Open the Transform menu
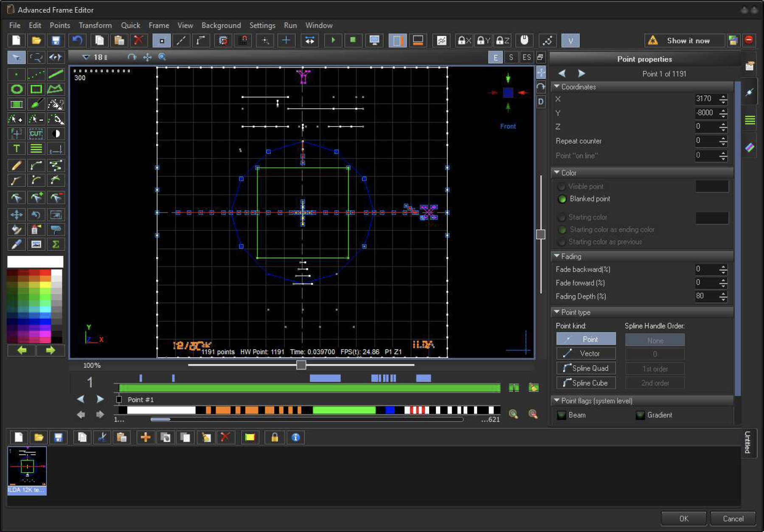This screenshot has width=764, height=532. tap(95, 25)
